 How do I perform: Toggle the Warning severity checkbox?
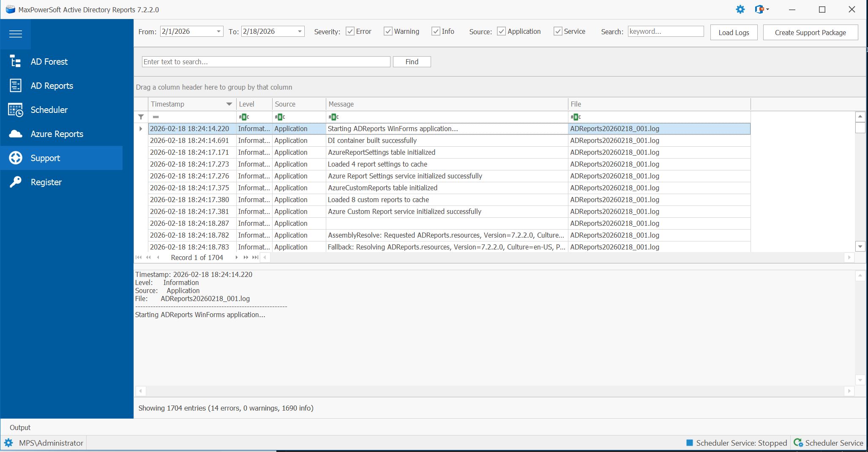[388, 31]
